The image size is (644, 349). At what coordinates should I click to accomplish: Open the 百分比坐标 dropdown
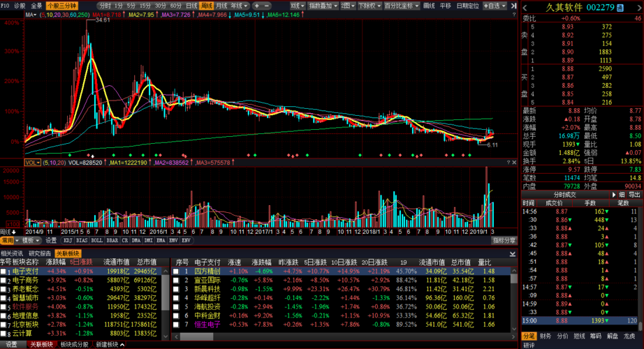tap(402, 6)
